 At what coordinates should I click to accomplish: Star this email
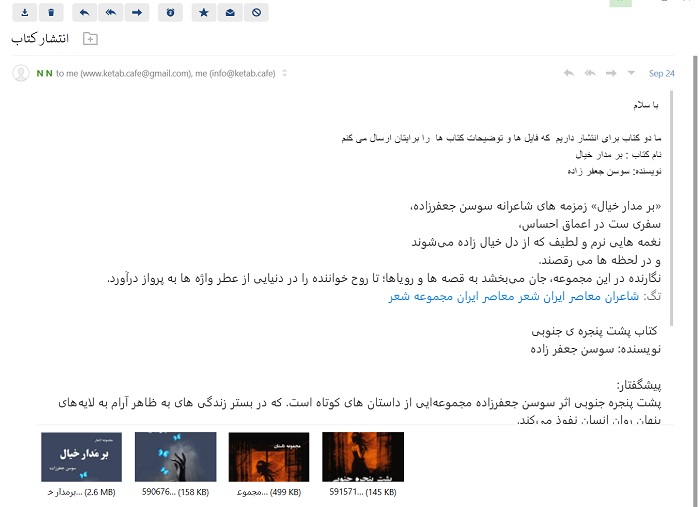[203, 12]
